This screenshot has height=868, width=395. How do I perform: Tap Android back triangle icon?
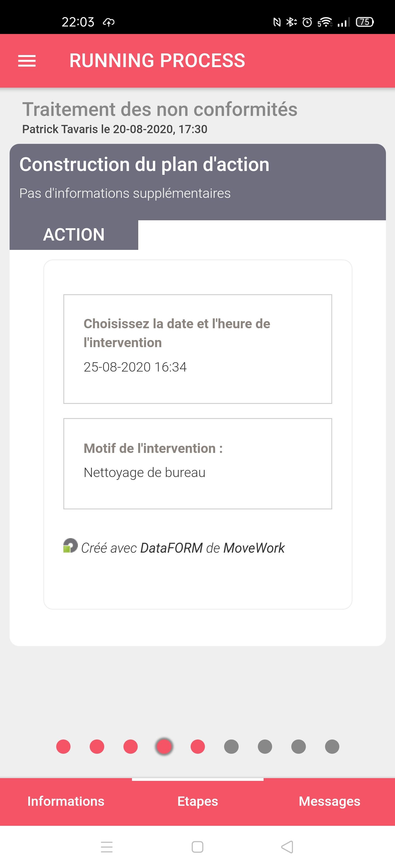[x=287, y=847]
